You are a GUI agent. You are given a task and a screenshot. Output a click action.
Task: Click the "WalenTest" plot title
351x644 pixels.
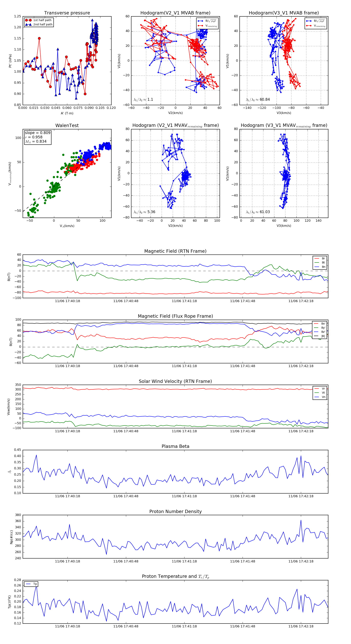(x=67, y=125)
